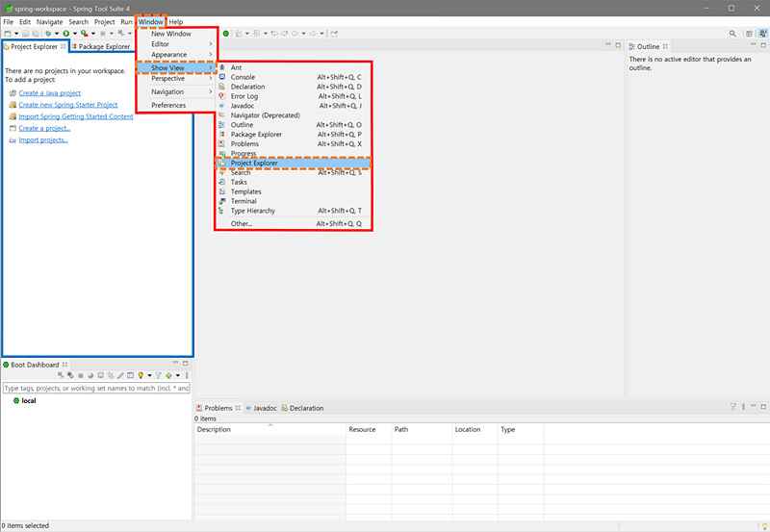Viewport: 770px width, 532px height.
Task: Click the red Stop toolbar icon
Action: pyautogui.click(x=103, y=34)
